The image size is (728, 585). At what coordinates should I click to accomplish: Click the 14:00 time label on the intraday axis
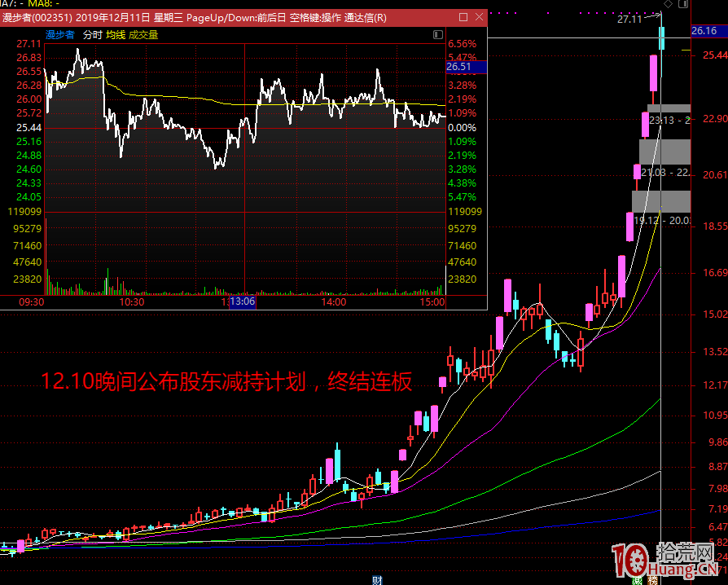pyautogui.click(x=334, y=302)
